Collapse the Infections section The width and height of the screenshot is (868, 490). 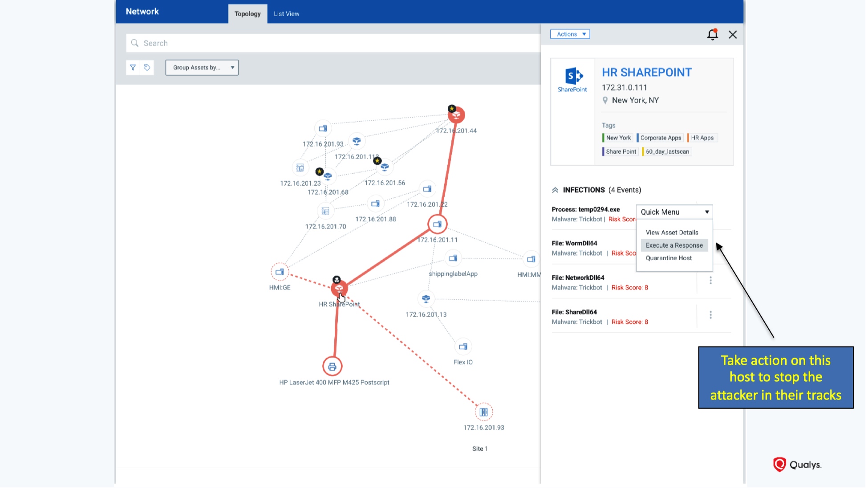coord(555,190)
